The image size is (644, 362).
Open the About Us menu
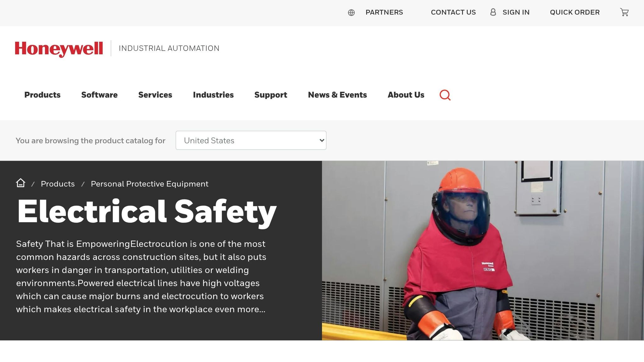(x=406, y=95)
